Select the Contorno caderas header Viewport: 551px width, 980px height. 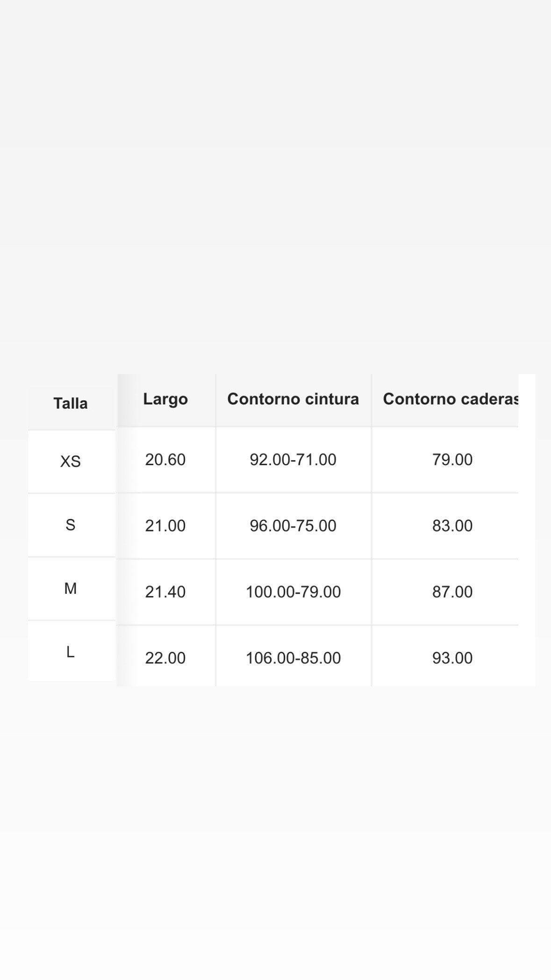click(451, 399)
